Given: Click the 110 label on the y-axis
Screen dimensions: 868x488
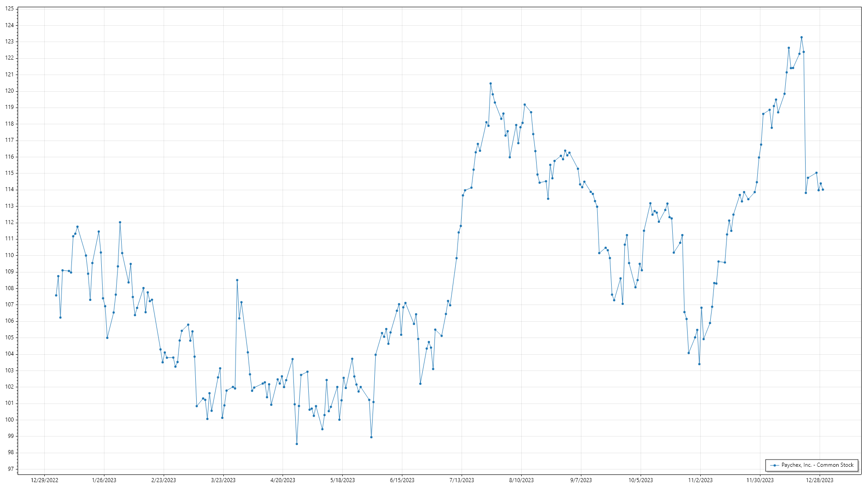Looking at the screenshot, I should click(9, 255).
